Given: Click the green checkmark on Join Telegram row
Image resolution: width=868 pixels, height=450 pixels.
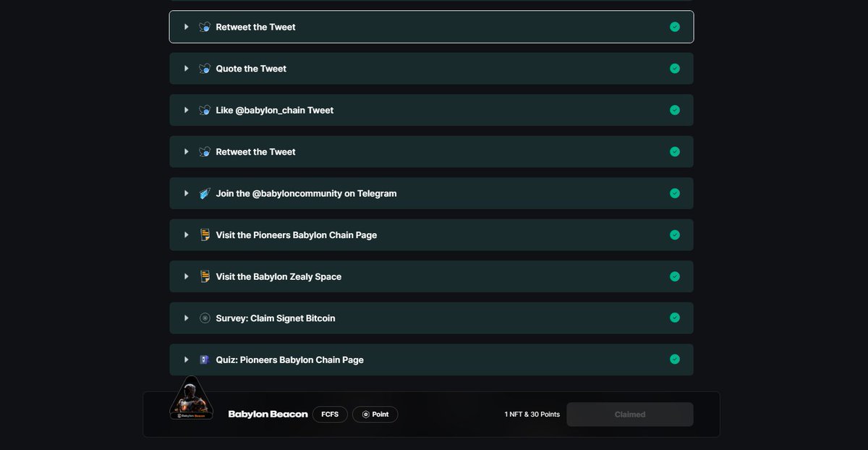Looking at the screenshot, I should (x=675, y=193).
